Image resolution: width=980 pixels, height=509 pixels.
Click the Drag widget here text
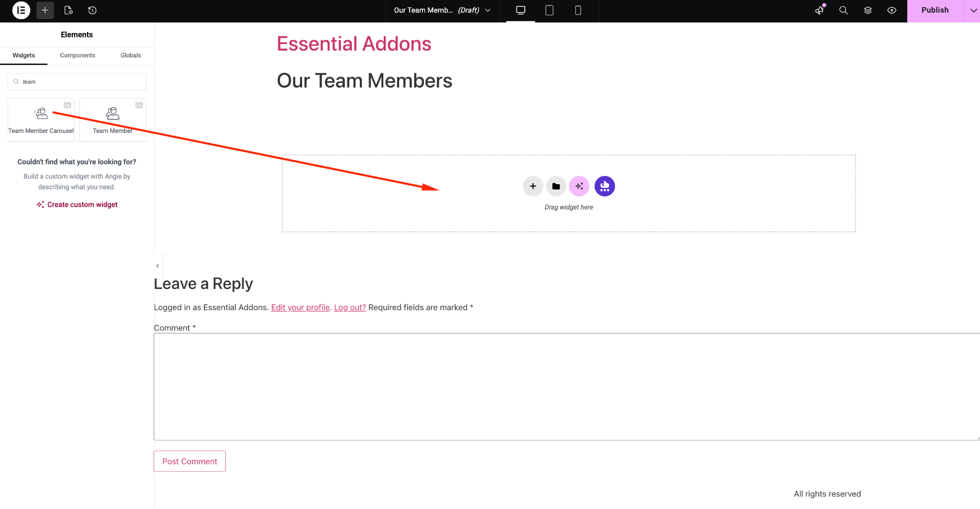[568, 207]
